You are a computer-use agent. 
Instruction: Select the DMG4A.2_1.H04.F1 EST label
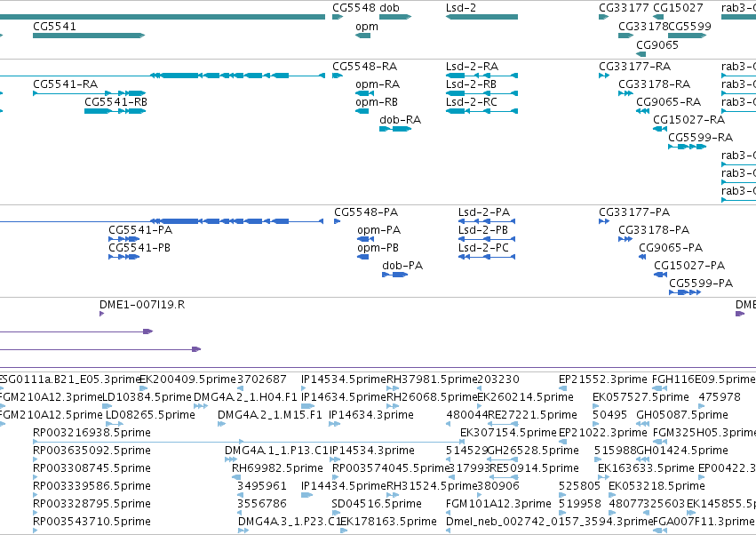click(x=245, y=397)
